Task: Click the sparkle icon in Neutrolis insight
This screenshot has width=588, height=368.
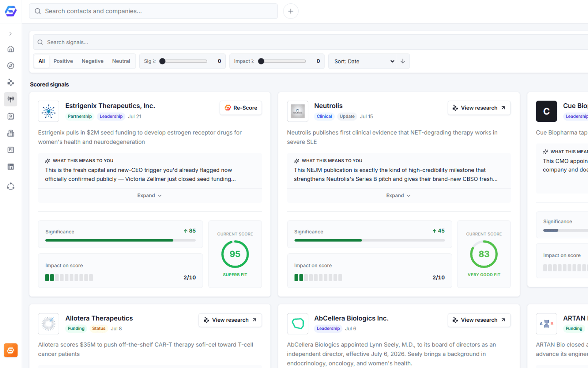Action: point(296,161)
